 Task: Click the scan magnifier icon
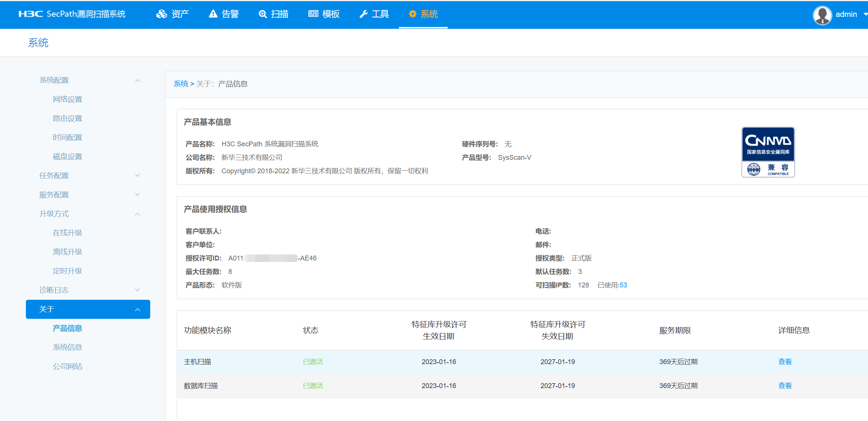(263, 14)
